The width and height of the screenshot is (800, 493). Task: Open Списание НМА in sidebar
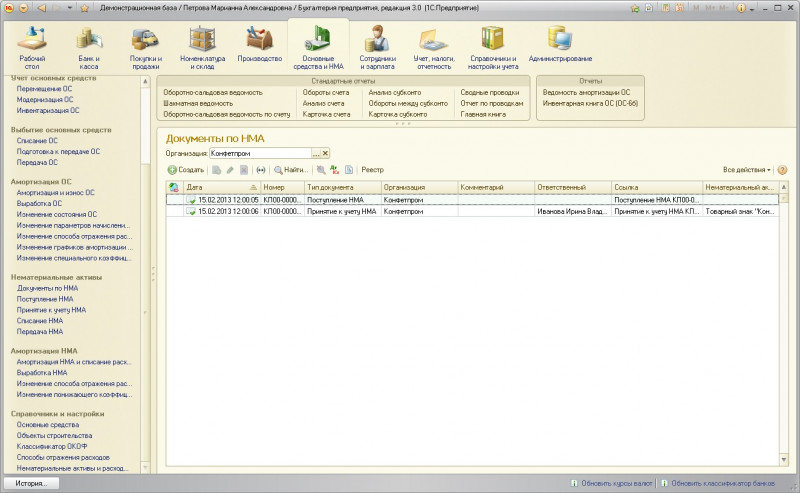(x=40, y=321)
